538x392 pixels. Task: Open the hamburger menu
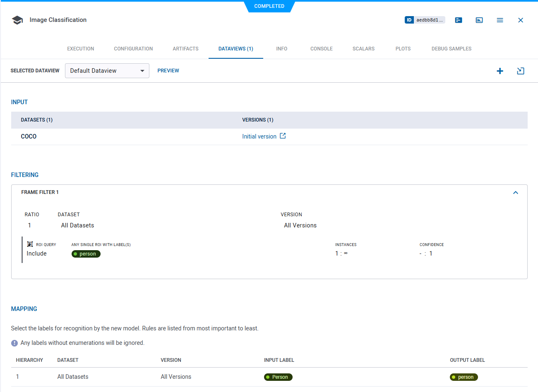(x=500, y=20)
